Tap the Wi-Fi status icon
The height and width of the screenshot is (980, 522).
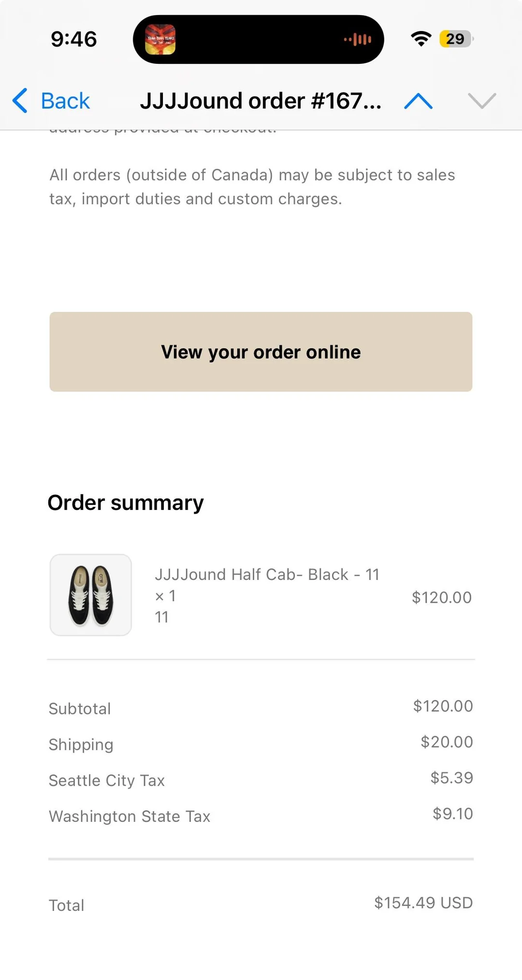pos(421,39)
